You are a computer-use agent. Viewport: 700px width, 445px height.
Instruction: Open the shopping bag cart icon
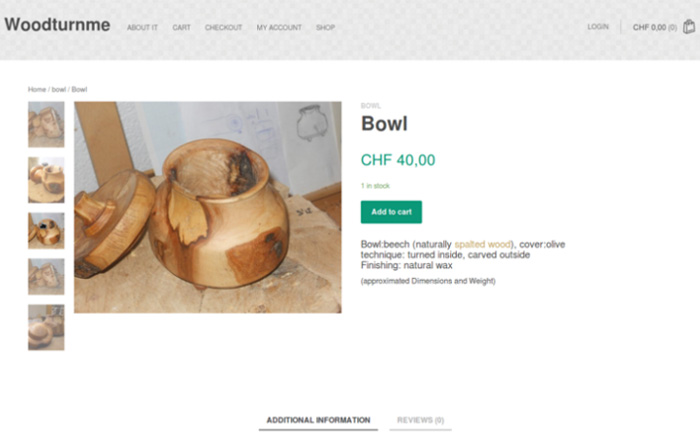click(689, 27)
